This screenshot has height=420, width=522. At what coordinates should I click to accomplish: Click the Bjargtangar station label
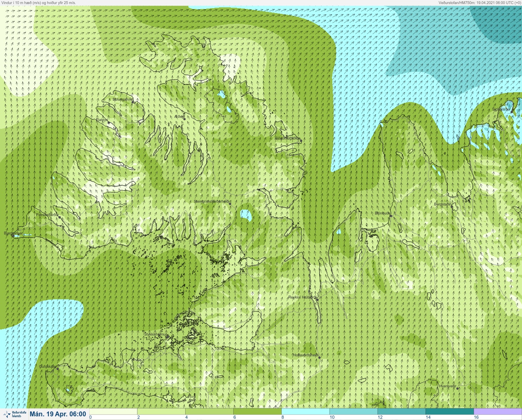[13, 234]
